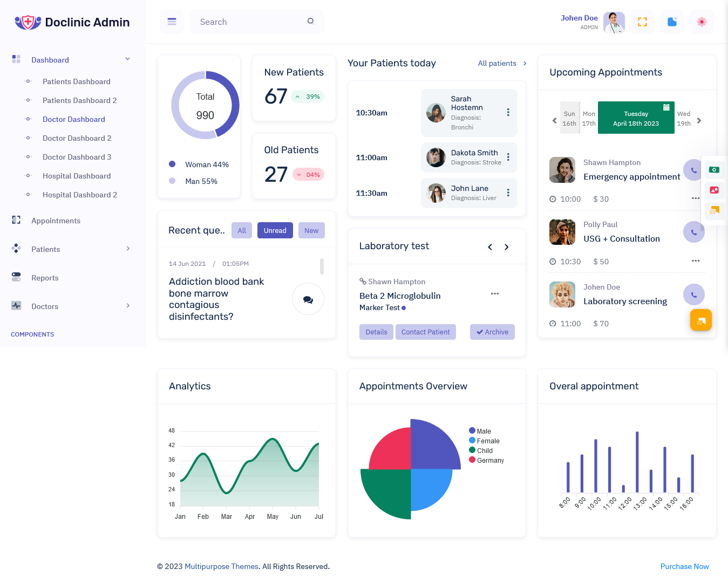Open chat bubble on recent question
Viewport: 728px width, 583px height.
pyautogui.click(x=308, y=299)
